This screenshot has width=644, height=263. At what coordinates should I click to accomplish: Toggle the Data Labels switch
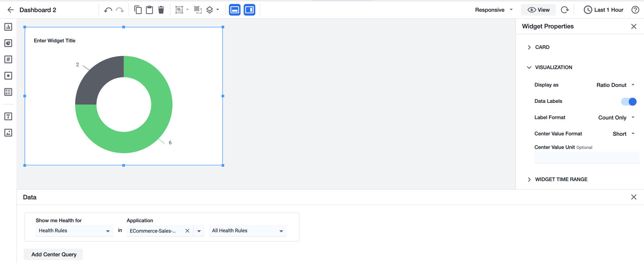[629, 101]
